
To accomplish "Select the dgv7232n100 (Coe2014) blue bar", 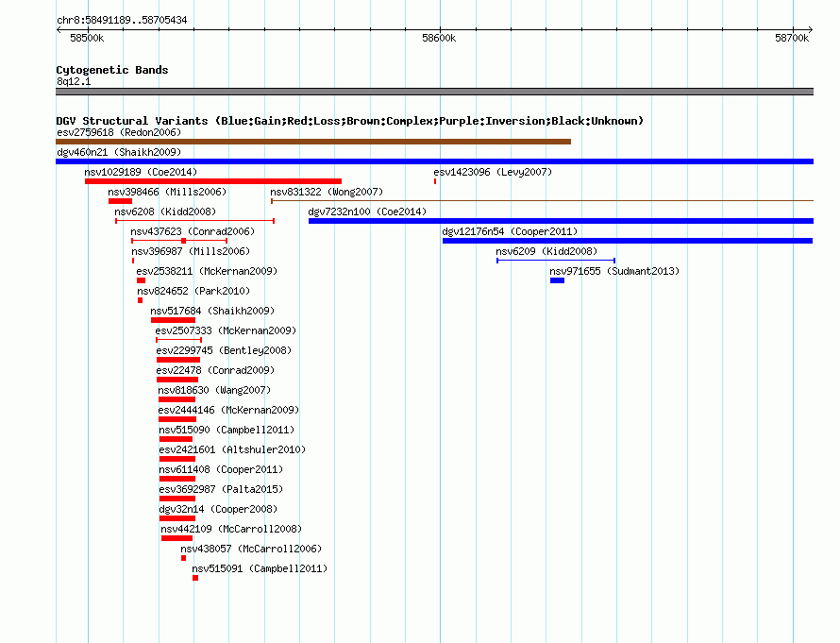I will [x=561, y=221].
